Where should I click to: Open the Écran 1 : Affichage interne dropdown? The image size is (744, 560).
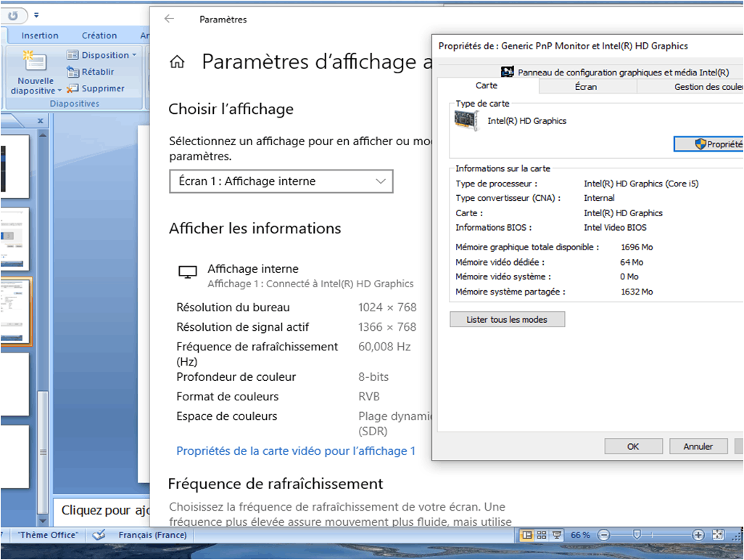coord(281,181)
